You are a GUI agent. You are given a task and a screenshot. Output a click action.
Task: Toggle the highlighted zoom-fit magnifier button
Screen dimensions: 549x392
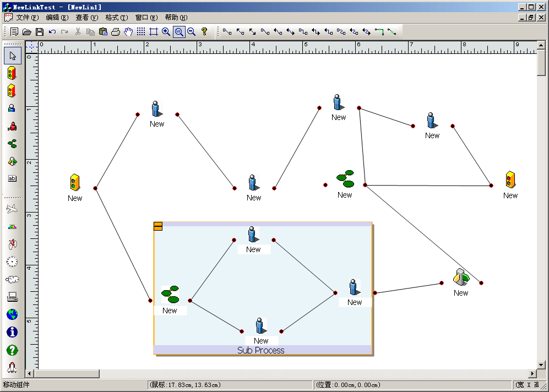tap(179, 32)
